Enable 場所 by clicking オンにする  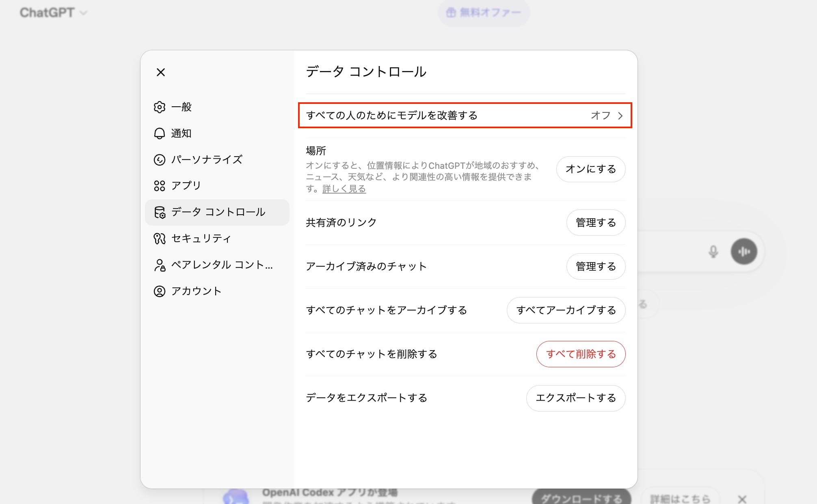[x=591, y=169]
